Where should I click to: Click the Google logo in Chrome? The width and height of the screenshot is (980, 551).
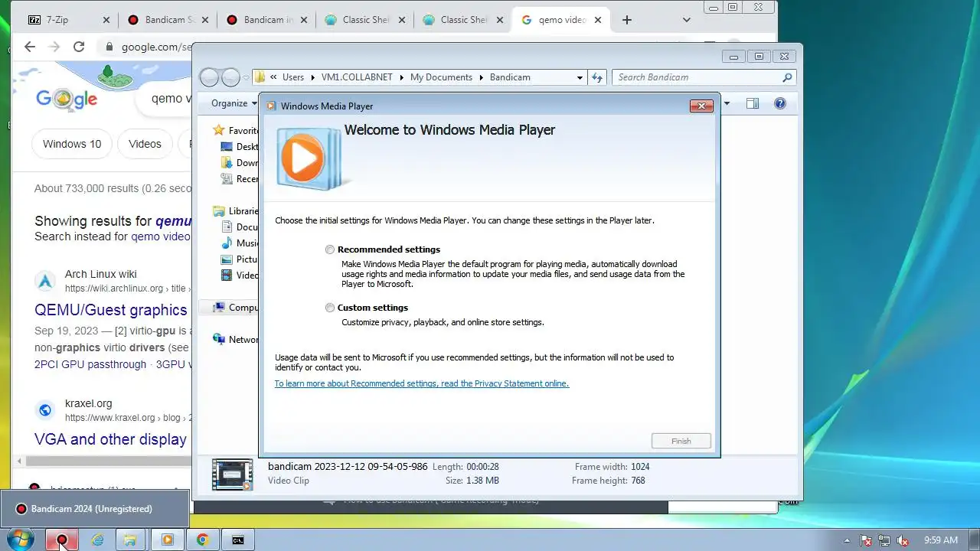67,99
